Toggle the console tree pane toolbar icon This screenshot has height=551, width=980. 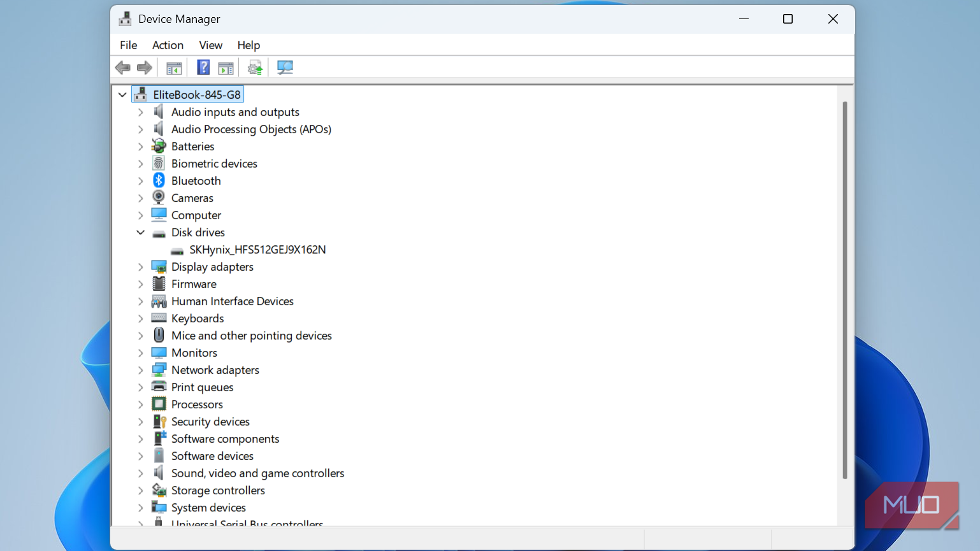click(x=174, y=68)
